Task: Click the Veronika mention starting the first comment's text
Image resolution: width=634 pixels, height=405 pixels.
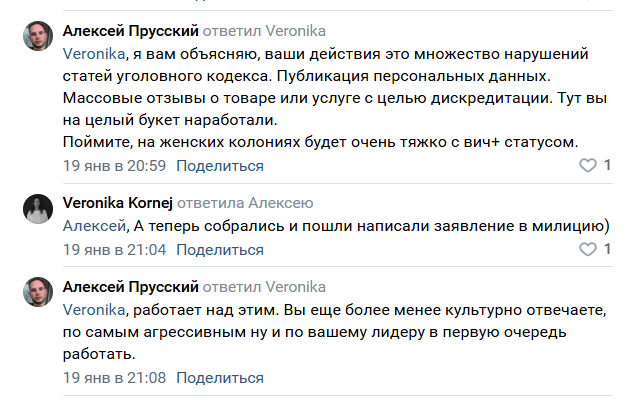Action: (x=93, y=53)
